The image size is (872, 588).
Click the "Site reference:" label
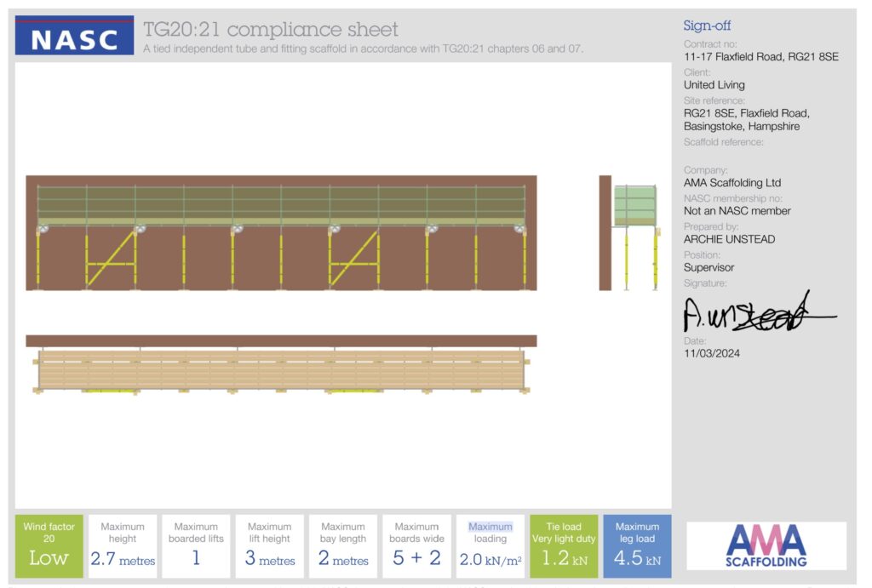click(x=714, y=101)
